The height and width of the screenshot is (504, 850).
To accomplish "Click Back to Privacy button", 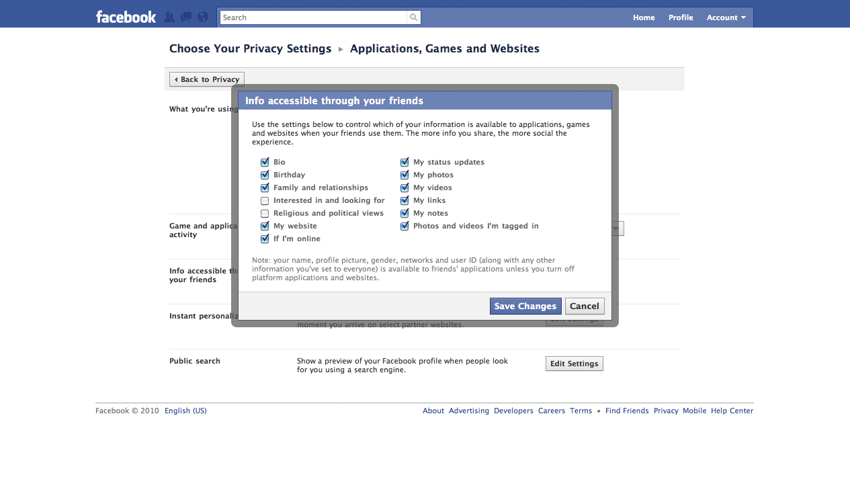I will coord(207,79).
